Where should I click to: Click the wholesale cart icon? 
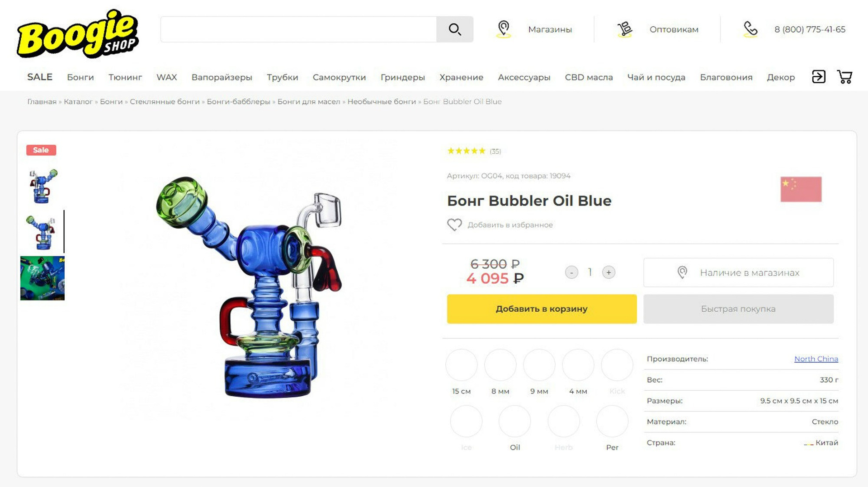click(x=625, y=29)
